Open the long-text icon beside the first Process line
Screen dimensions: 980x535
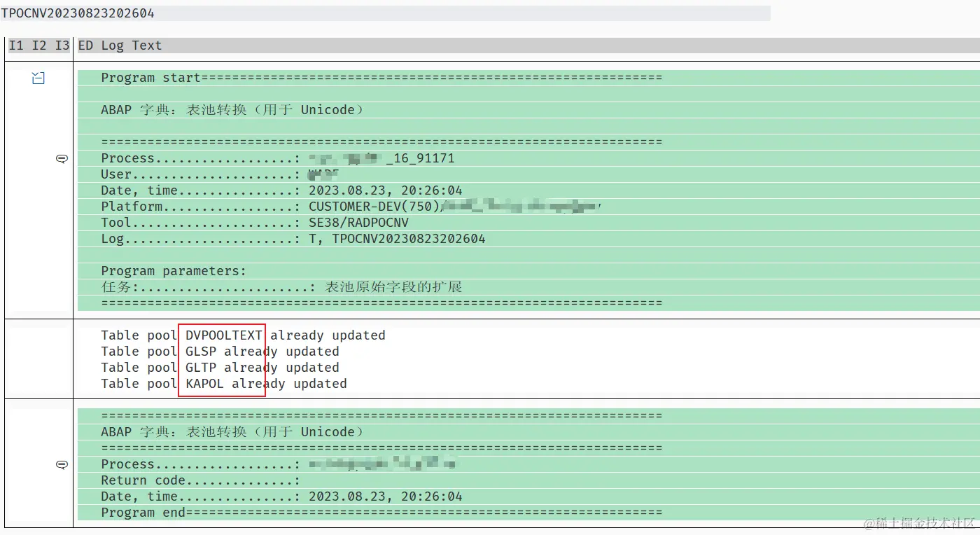click(x=62, y=159)
